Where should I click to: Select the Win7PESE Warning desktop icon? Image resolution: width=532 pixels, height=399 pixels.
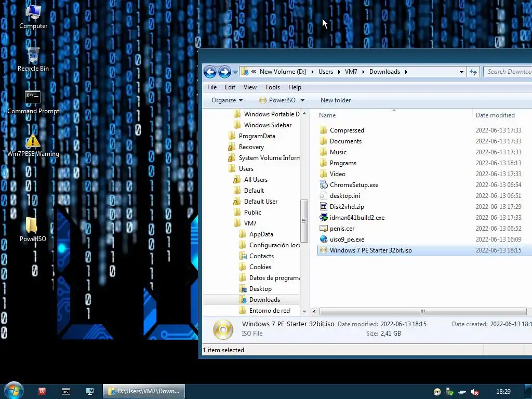pos(33,145)
